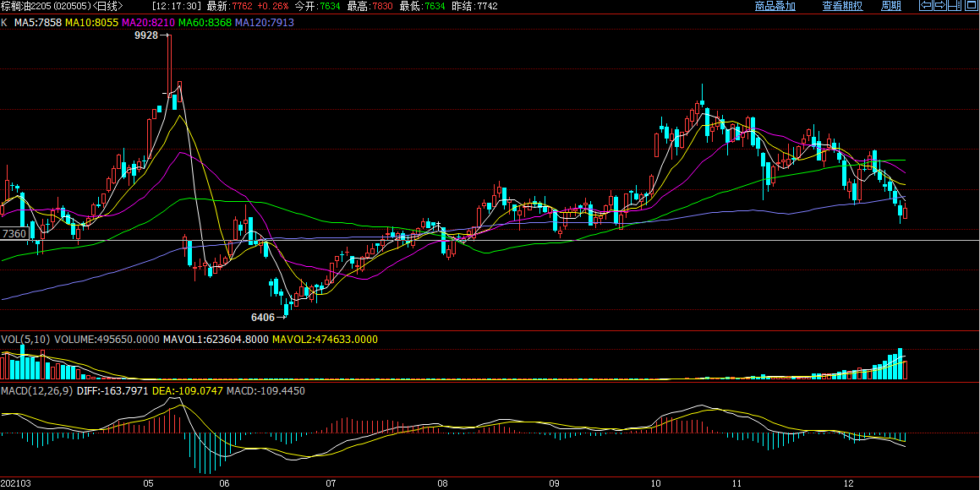Click the 7360 price level label
This screenshot has width=980, height=490.
coord(14,234)
